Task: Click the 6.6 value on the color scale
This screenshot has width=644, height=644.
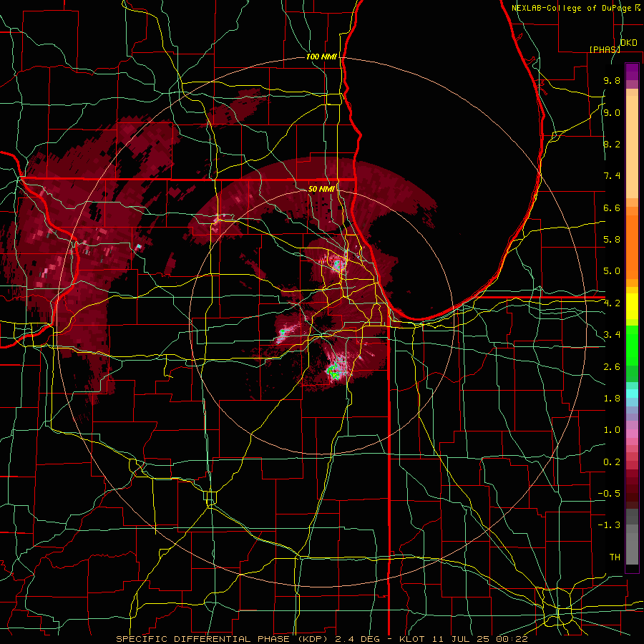Action: [x=612, y=208]
